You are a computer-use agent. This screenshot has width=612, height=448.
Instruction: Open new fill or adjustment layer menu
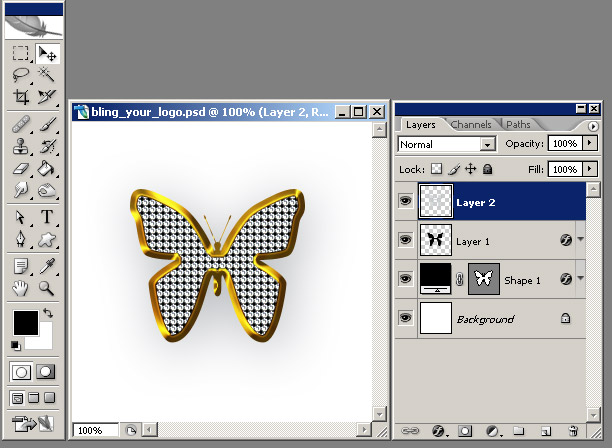click(x=493, y=431)
